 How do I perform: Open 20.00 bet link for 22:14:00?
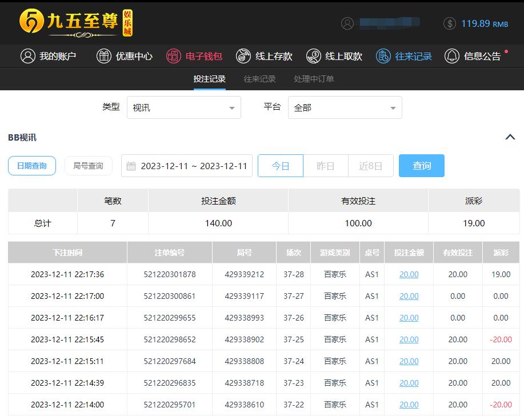tap(409, 405)
